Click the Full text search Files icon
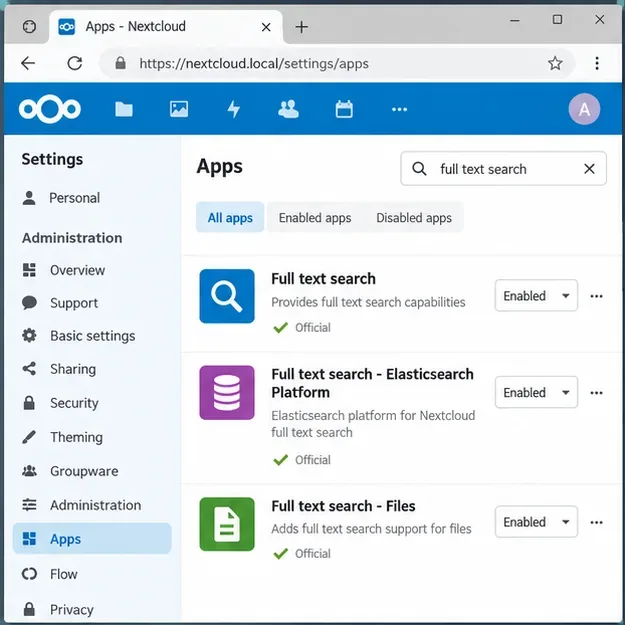Viewport: 625px width, 625px height. tap(227, 524)
